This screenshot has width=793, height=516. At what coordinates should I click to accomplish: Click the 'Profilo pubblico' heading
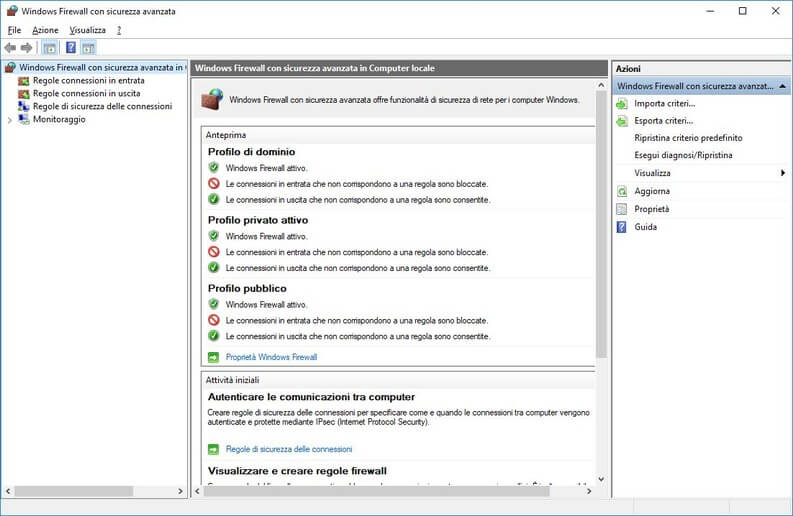247,288
